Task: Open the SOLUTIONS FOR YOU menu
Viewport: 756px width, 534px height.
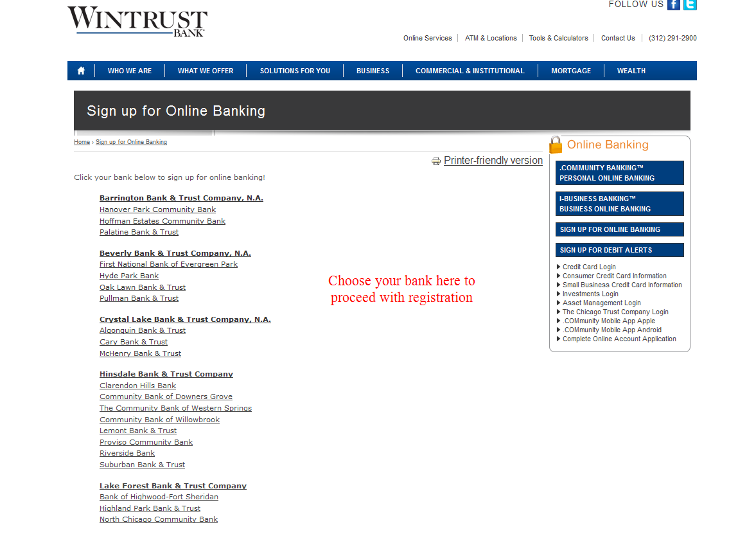Action: point(295,71)
